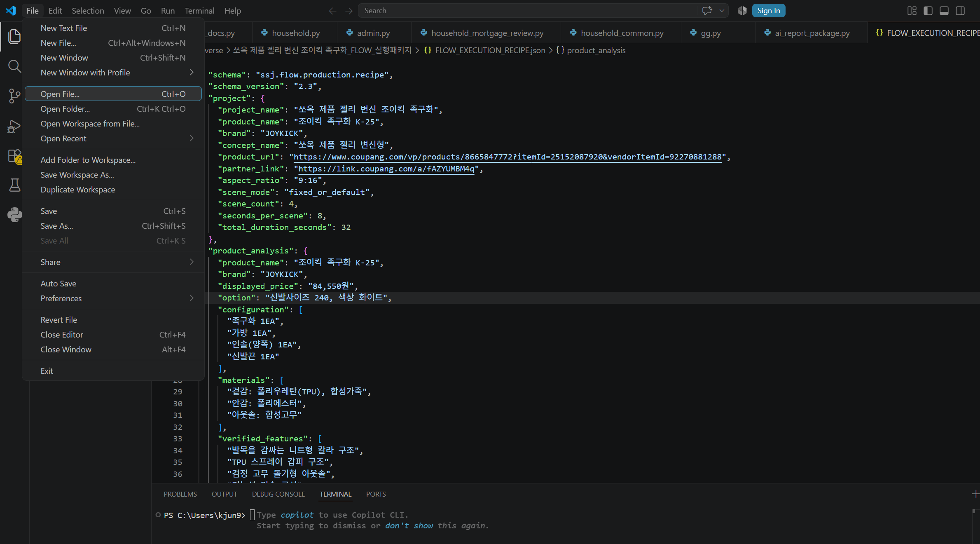Switch to household_mortgage_review.py tab

(486, 33)
